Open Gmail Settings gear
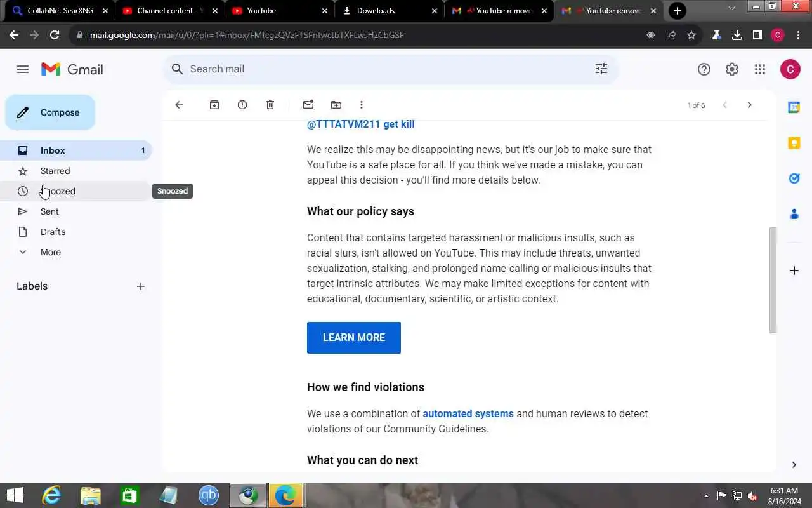 (732, 69)
